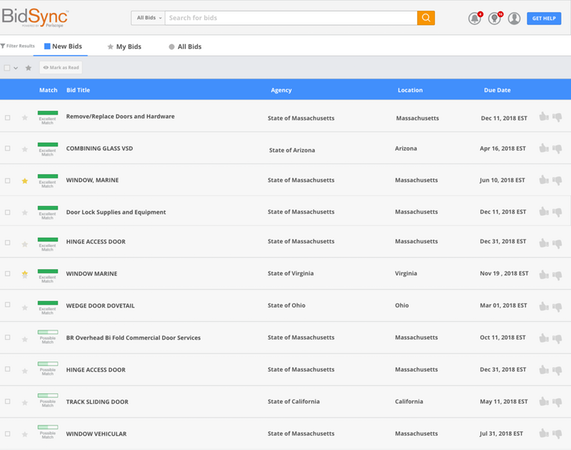Click the GET HELP button
571x450 pixels.
[544, 18]
